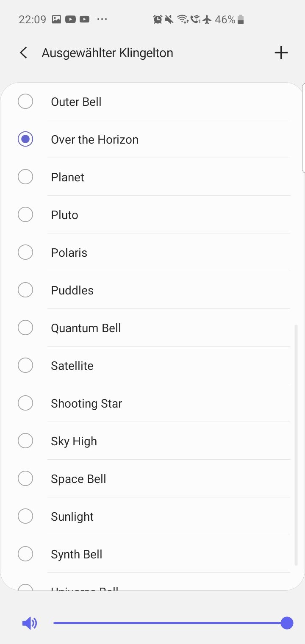The image size is (305, 644).
Task: Tap the speaker volume icon
Action: pyautogui.click(x=29, y=623)
